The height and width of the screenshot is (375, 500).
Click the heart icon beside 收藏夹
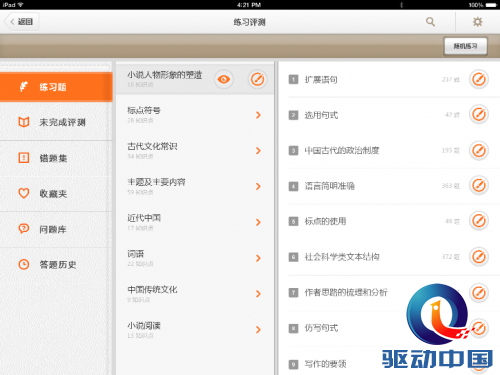point(24,193)
